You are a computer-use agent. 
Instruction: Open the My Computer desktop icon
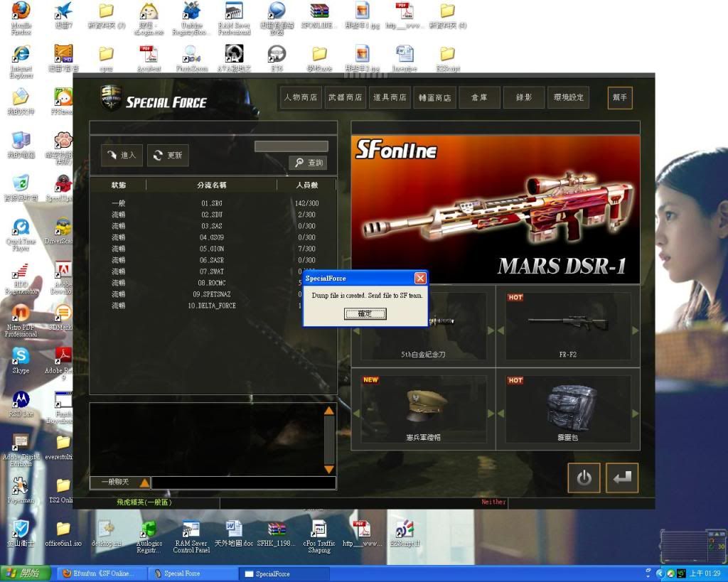[x=21, y=145]
